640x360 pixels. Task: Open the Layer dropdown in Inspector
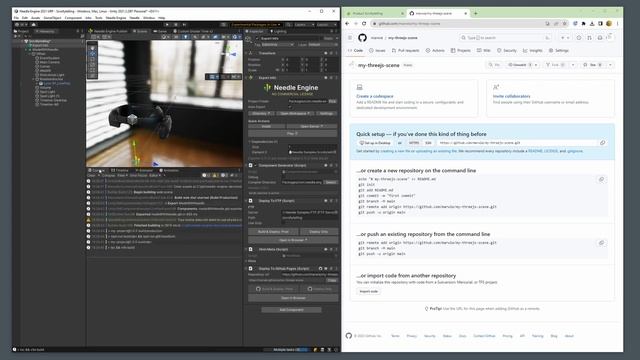[322, 44]
